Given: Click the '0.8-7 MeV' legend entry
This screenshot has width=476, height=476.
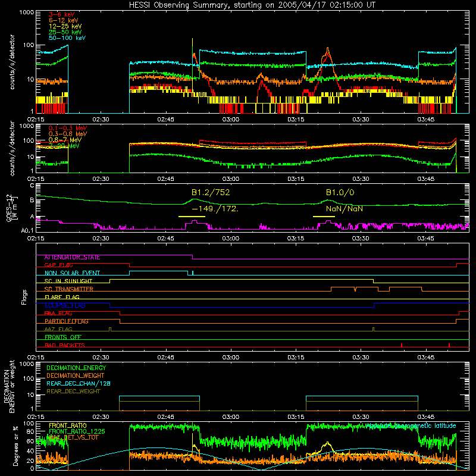Looking at the screenshot, I should [65, 140].
